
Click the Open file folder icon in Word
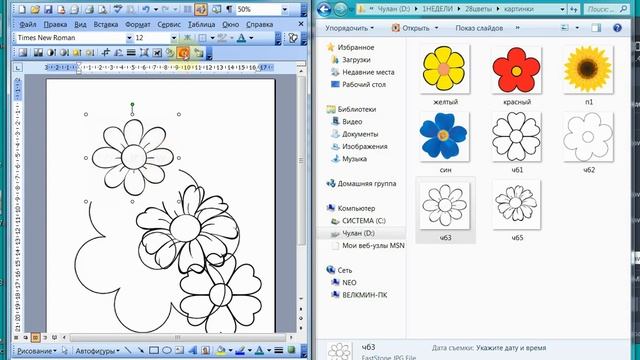(35, 9)
